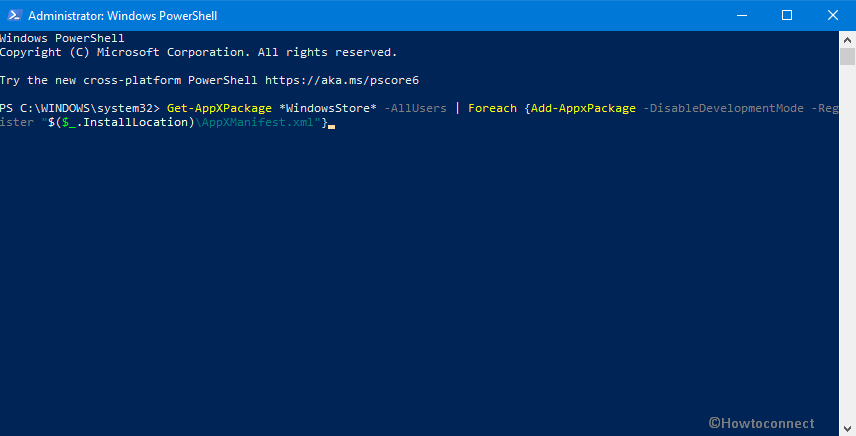Image resolution: width=856 pixels, height=436 pixels.
Task: Open the PowerShell title bar system icon
Action: click(x=15, y=15)
